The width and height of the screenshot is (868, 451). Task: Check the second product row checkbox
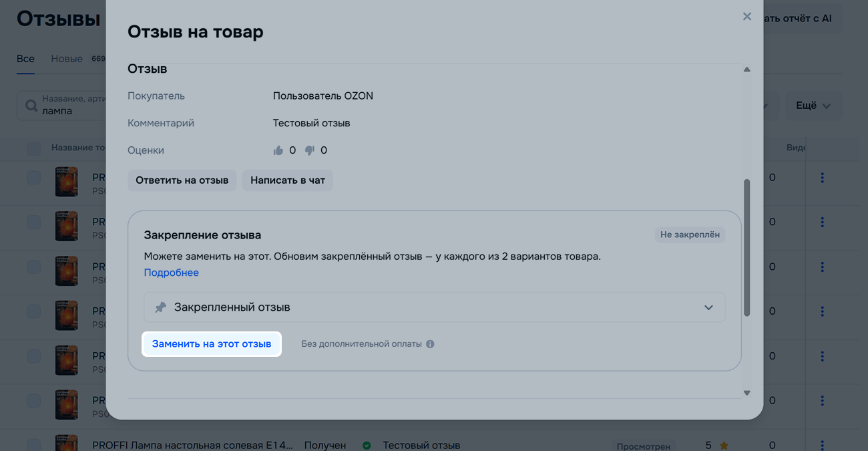33,222
